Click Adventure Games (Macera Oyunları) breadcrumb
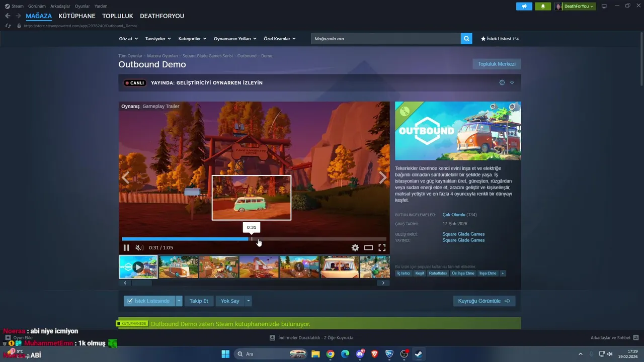The width and height of the screenshot is (644, 362). [163, 56]
